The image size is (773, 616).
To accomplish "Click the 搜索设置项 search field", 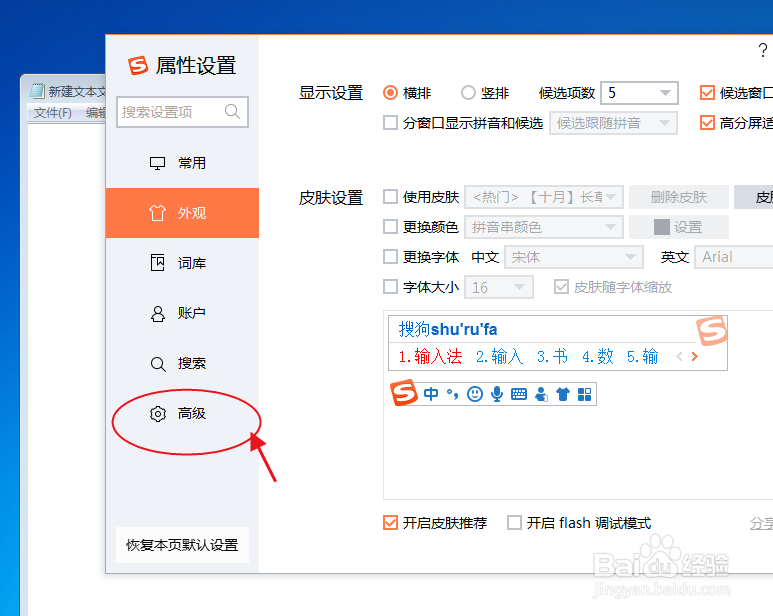I will click(182, 112).
